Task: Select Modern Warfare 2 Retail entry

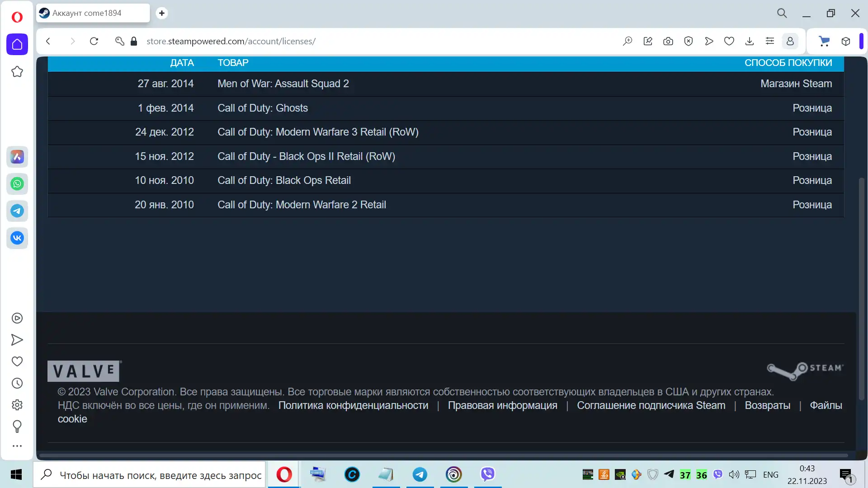Action: (x=446, y=205)
